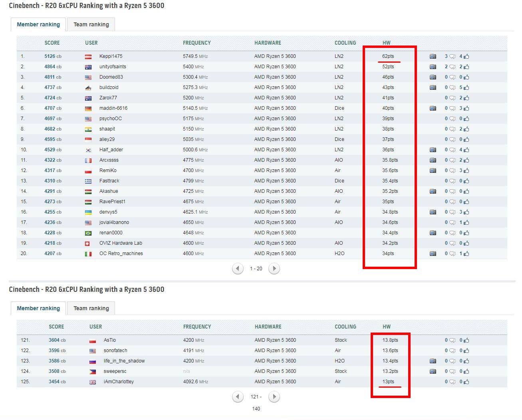Screen dimensions: 522x420
Task: Select Member ranking tab in the lower ranking
Action: point(38,308)
